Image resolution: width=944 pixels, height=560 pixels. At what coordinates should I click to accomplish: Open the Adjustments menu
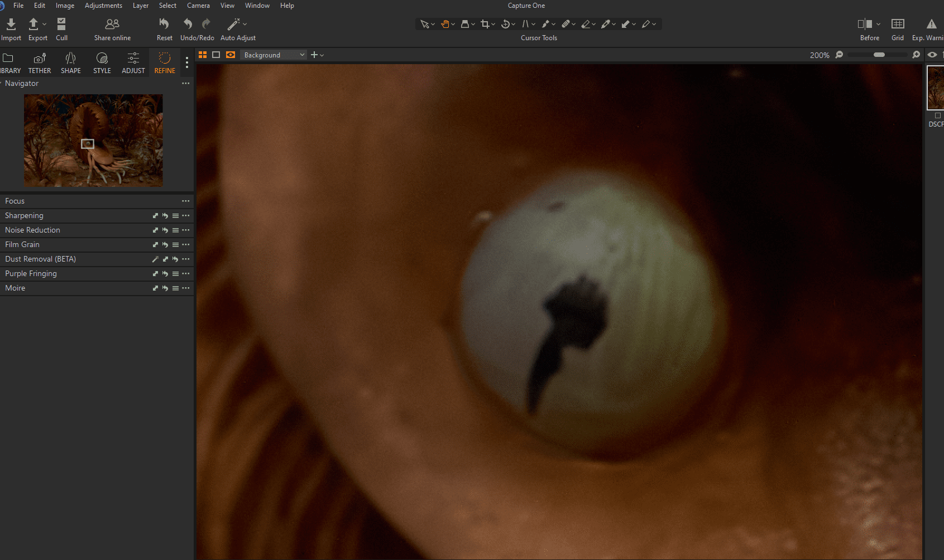(x=103, y=6)
